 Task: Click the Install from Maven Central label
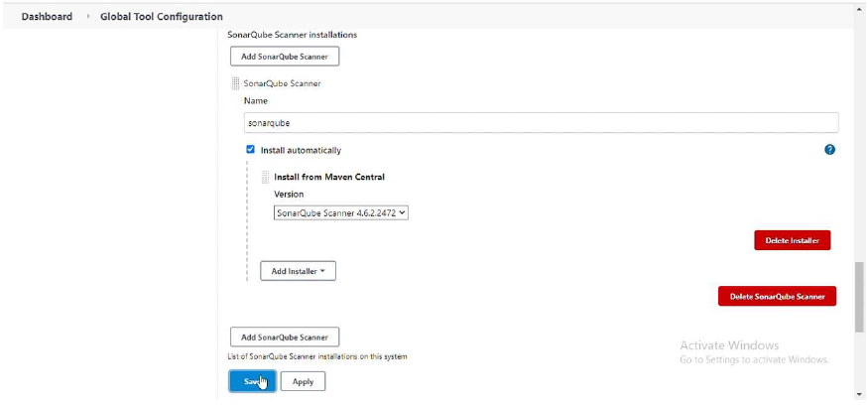pos(329,177)
